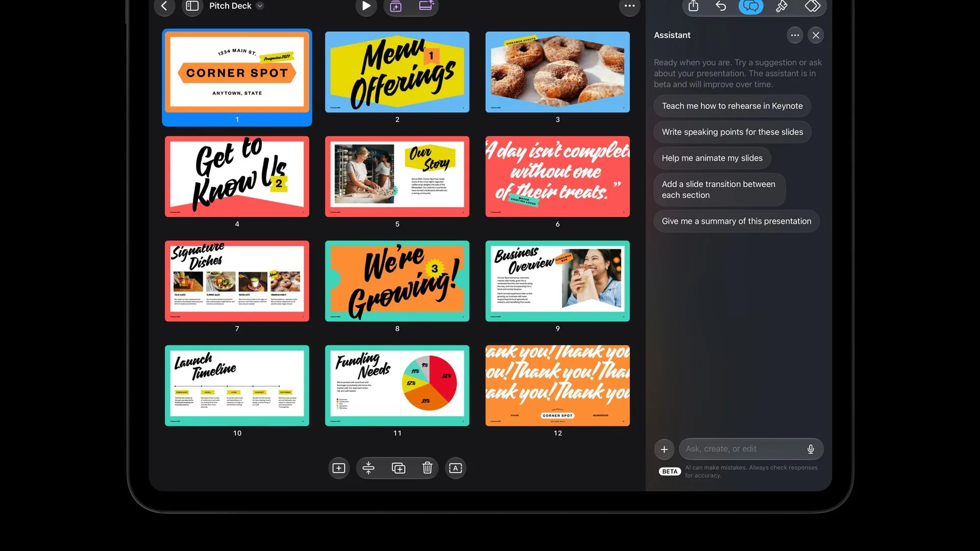Select slide 11 Funding Needs thumbnail
980x551 pixels.
tap(397, 386)
